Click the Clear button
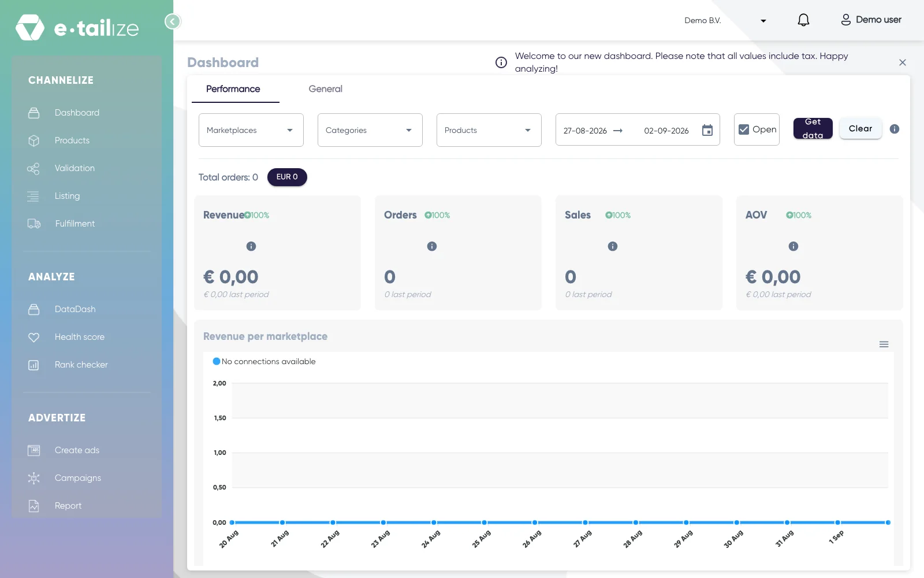924x578 pixels. point(860,128)
